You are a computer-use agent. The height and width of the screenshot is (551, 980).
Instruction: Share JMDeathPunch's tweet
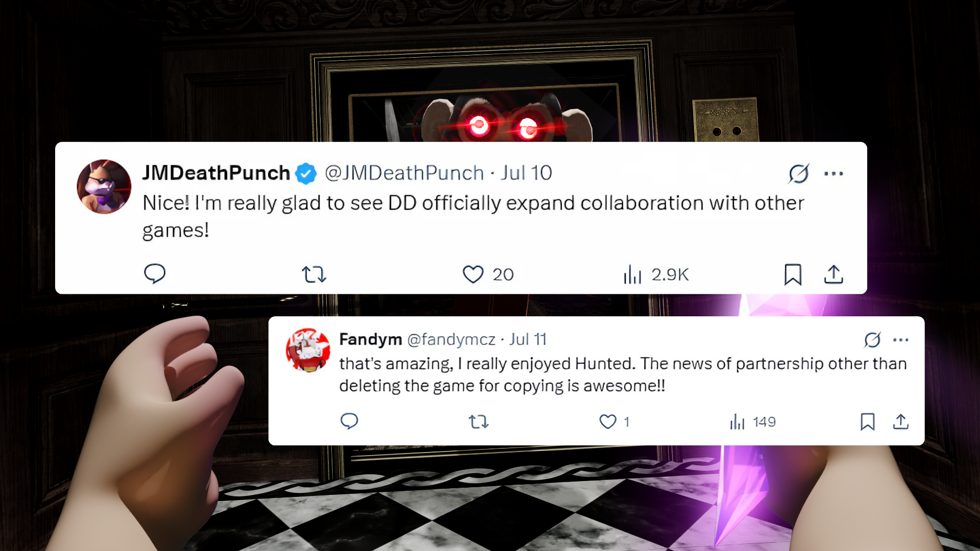(x=834, y=274)
